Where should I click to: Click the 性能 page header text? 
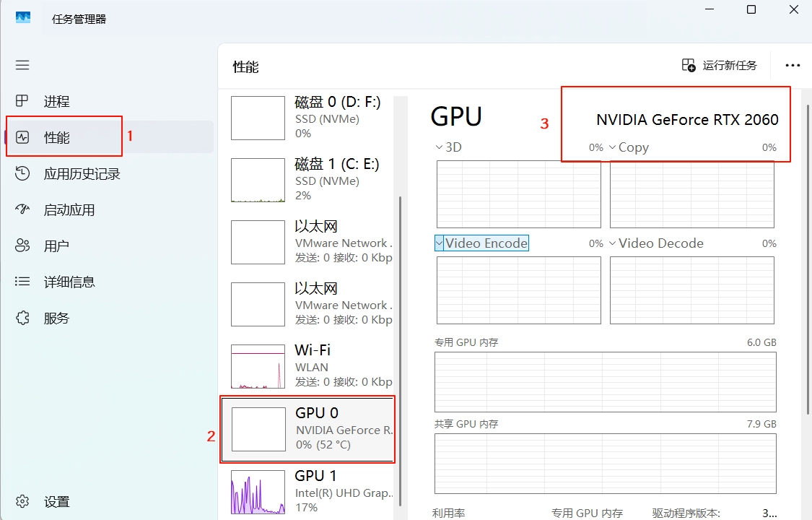pos(245,67)
